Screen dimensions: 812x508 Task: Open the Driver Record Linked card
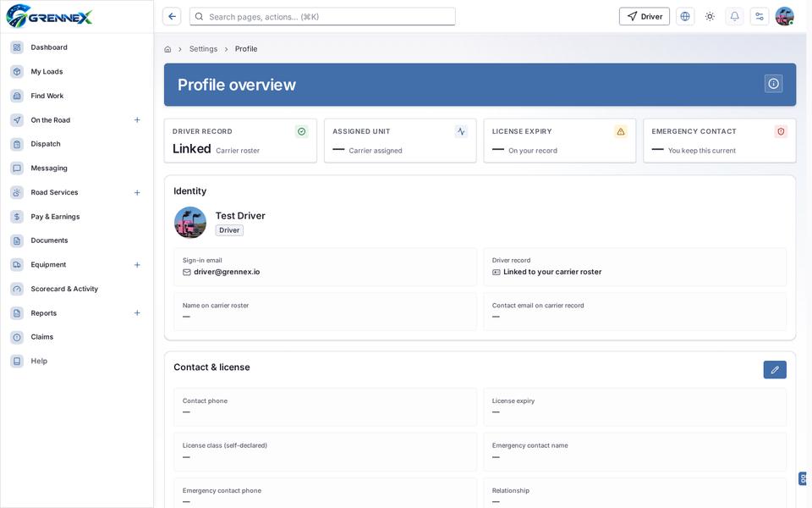point(240,141)
